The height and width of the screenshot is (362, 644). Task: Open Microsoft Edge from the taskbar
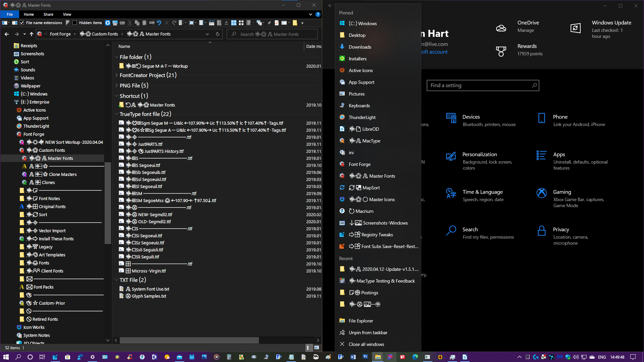pyautogui.click(x=415, y=357)
